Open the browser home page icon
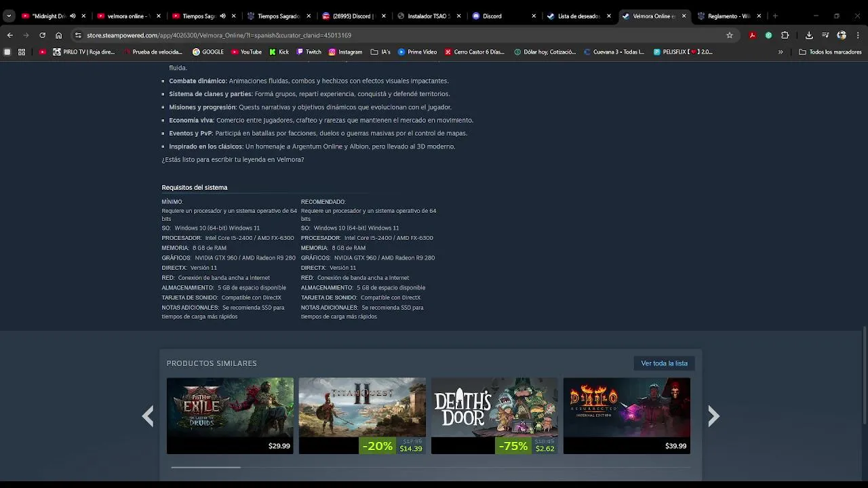Image resolution: width=868 pixels, height=488 pixels. coord(58,35)
